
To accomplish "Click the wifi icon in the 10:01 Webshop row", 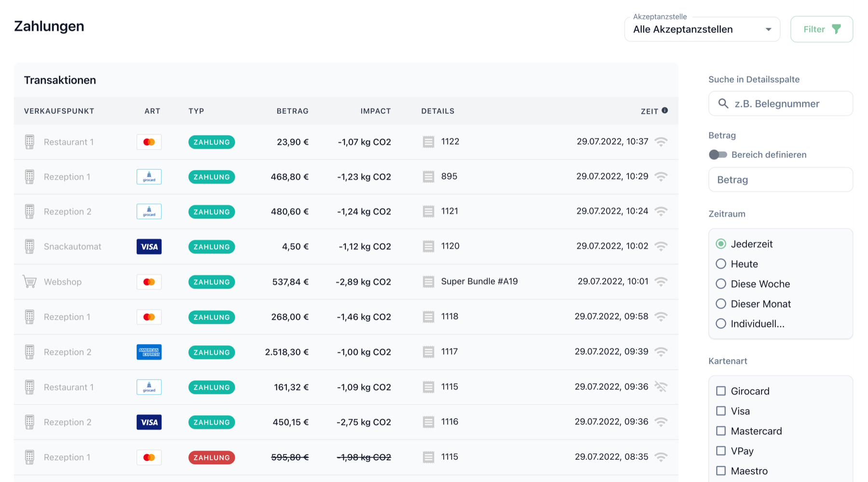I will click(x=661, y=281).
